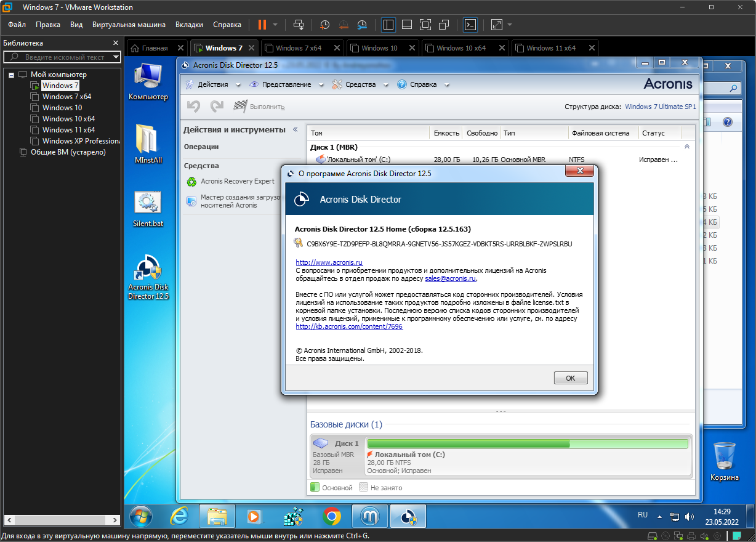
Task: Click the Silent.bat desktop icon
Action: (148, 203)
